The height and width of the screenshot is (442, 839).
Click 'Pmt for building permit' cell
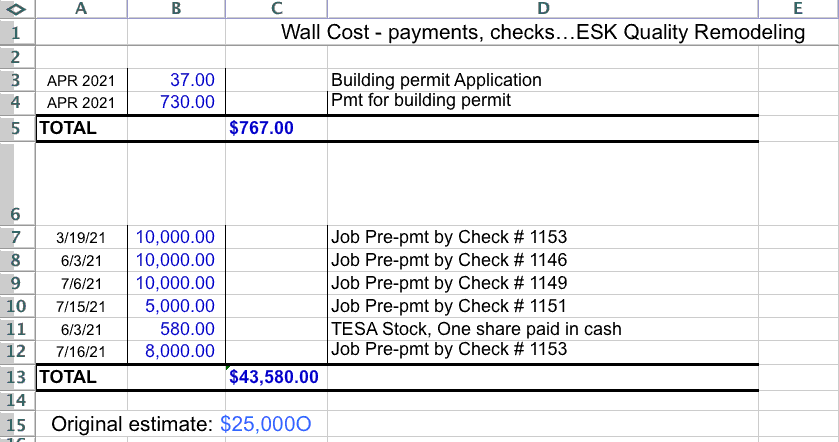[x=543, y=102]
